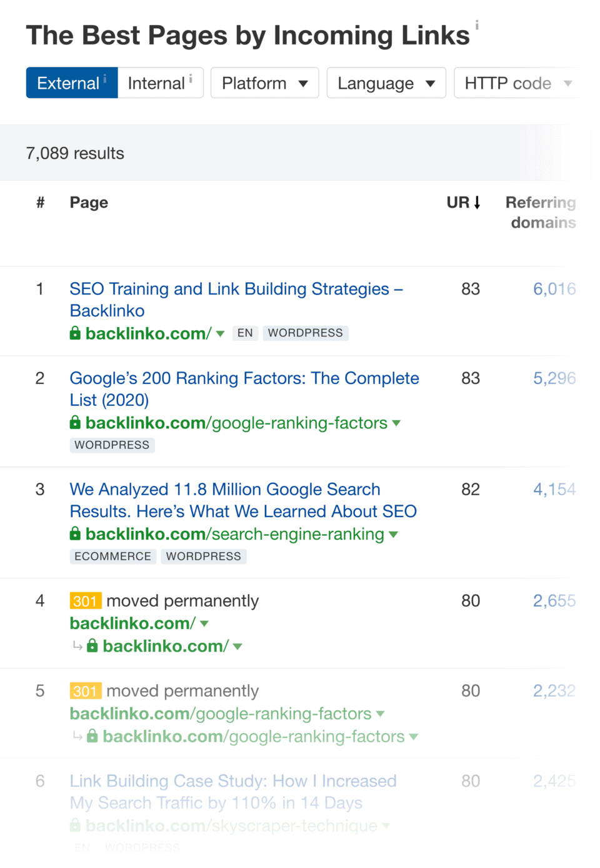Screen dimensions: 600x868
Task: Expand caret after search-engine-ranking URL
Action: point(393,535)
